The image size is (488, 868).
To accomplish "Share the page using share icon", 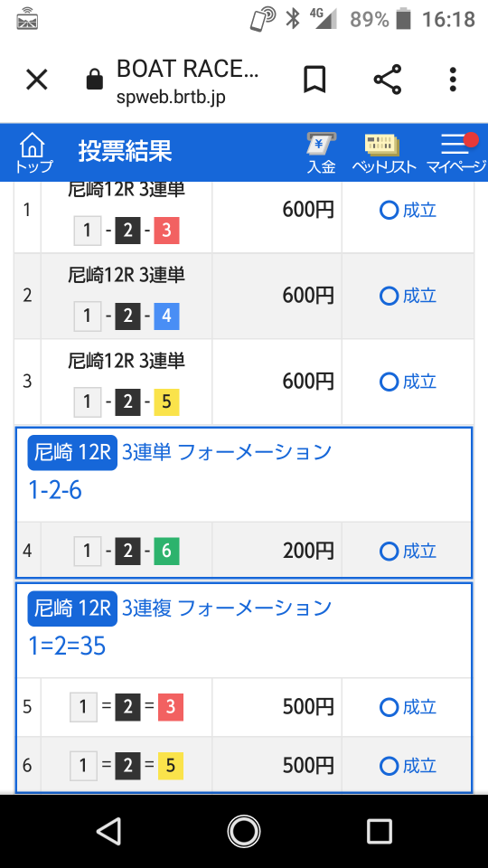I will [x=388, y=80].
